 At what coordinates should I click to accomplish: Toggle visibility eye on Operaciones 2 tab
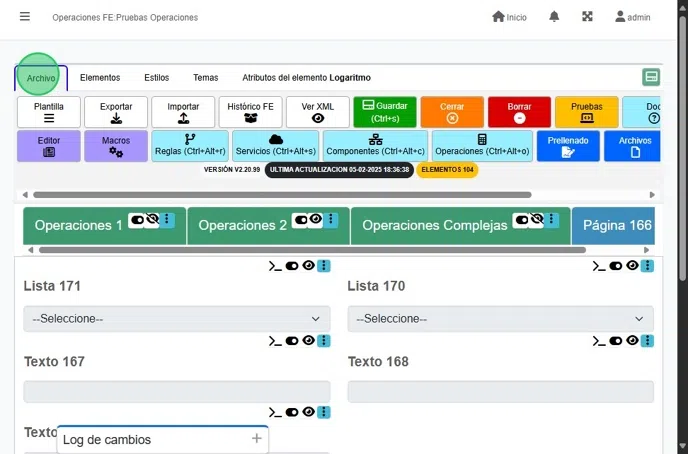coord(315,219)
